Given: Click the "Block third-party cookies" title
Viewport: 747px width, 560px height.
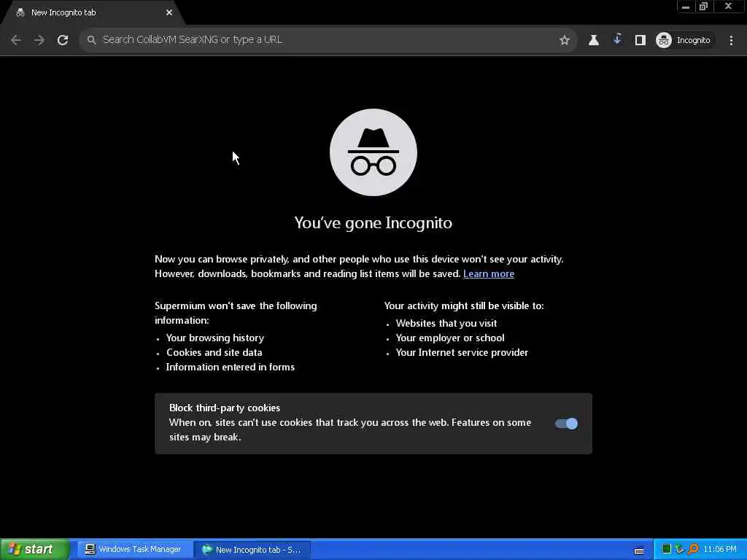Looking at the screenshot, I should 225,408.
